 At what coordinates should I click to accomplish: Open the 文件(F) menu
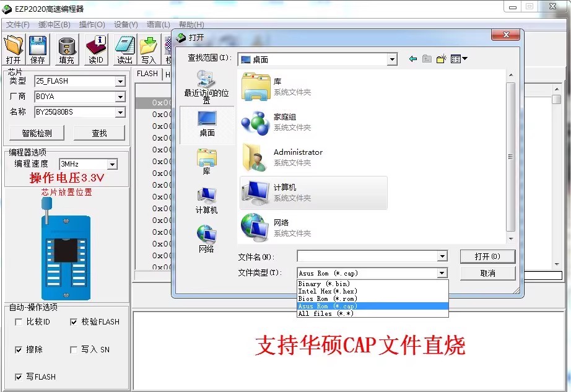17,25
